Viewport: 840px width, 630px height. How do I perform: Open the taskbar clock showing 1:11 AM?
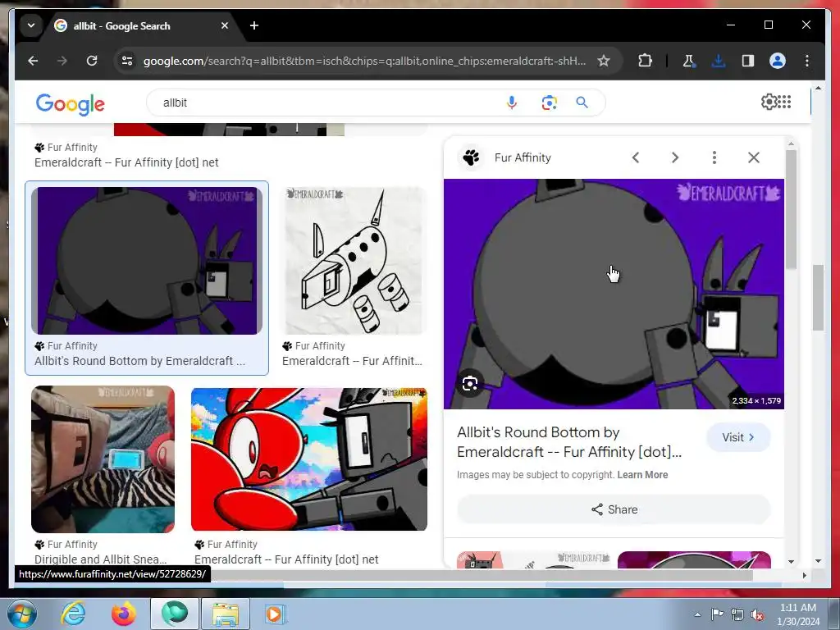[798, 614]
